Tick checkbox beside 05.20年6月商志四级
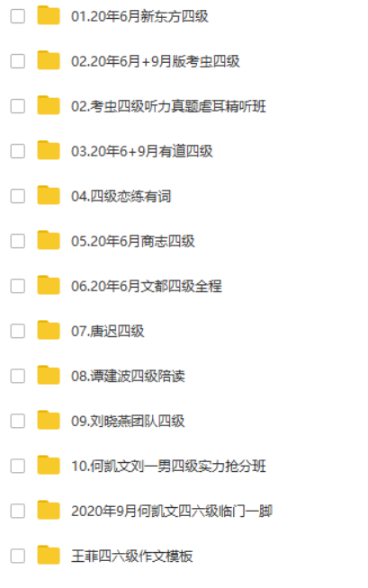368x588 pixels. point(18,241)
